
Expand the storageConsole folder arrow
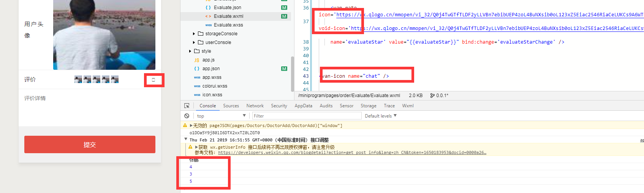pos(194,34)
